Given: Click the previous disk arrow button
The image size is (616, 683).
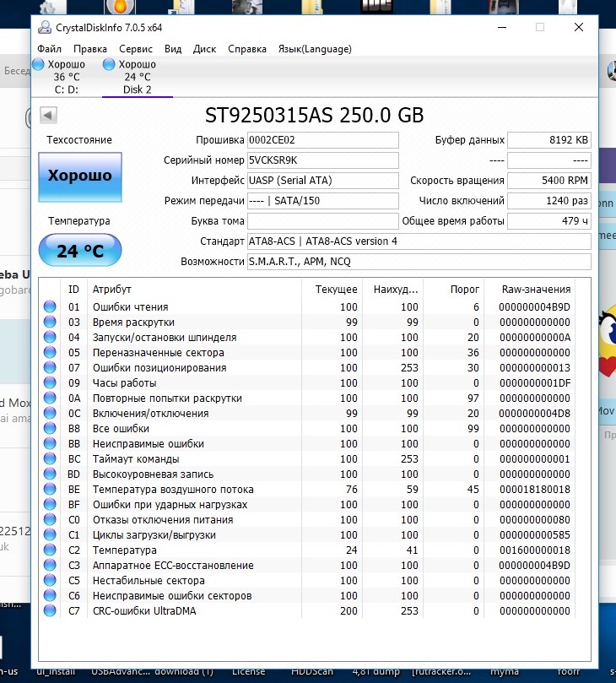Looking at the screenshot, I should coord(48,115).
